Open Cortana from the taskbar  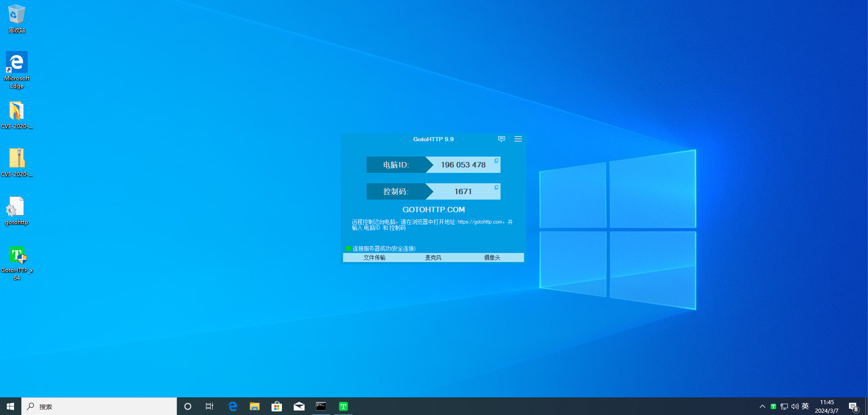(188, 406)
